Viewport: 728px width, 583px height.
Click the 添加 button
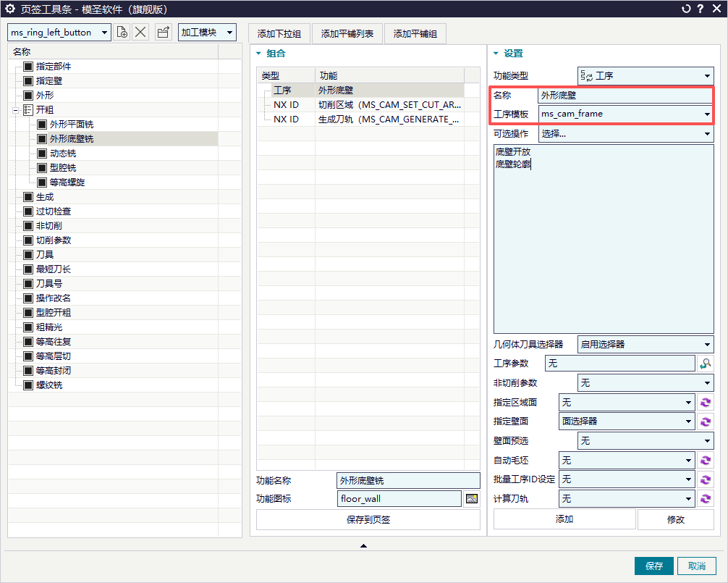click(564, 519)
